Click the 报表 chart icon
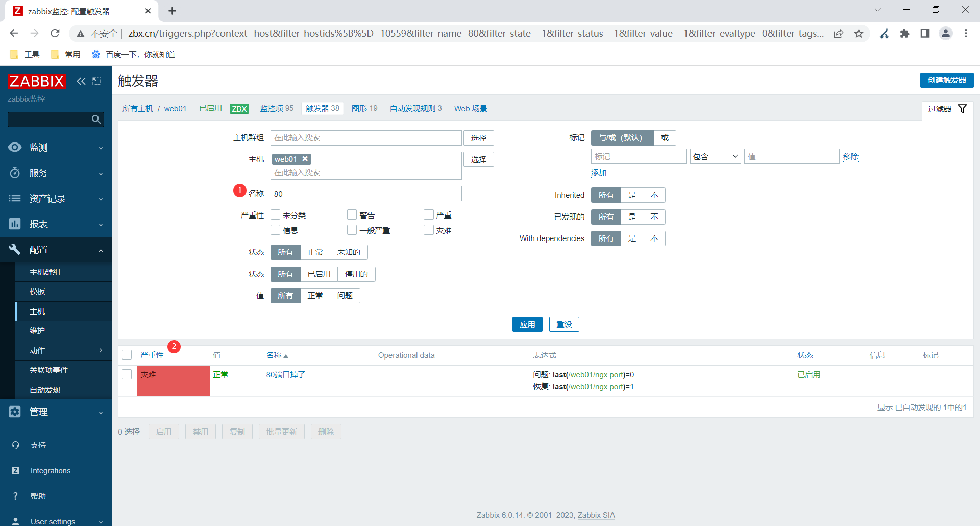Image resolution: width=980 pixels, height=526 pixels. [x=15, y=224]
